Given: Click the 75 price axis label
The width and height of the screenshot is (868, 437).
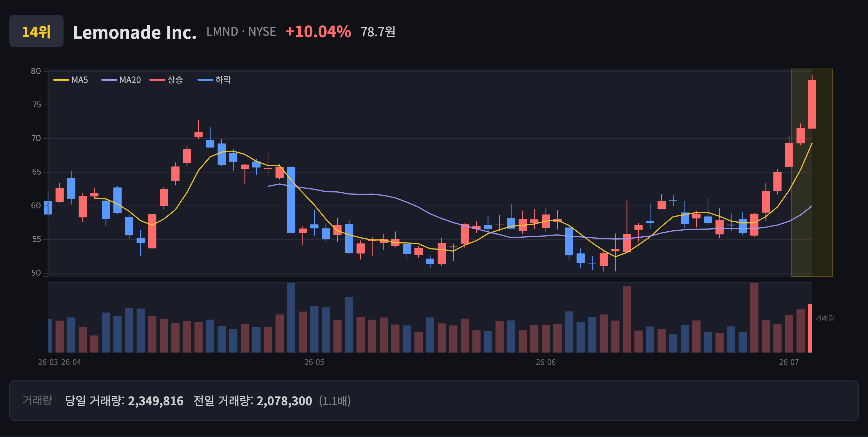Looking at the screenshot, I should tap(36, 105).
